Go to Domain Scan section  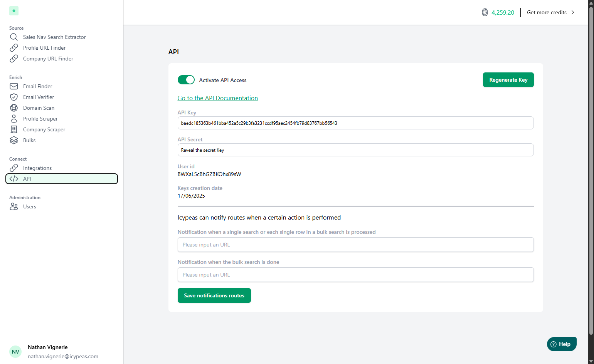39,108
